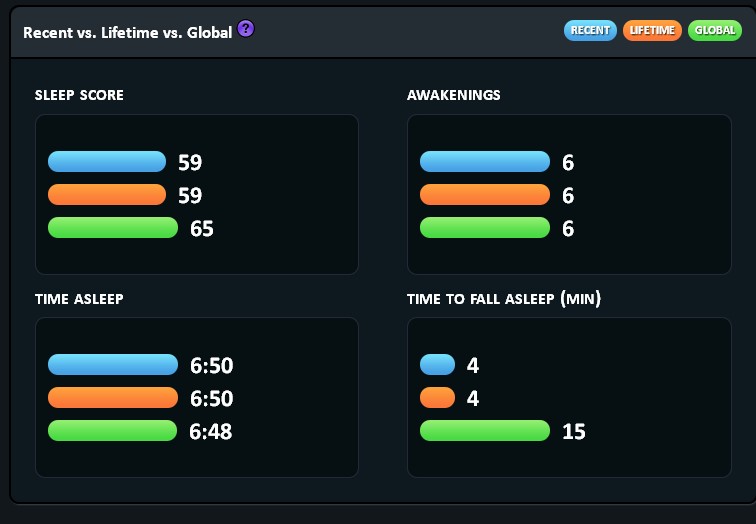Screen dimensions: 756x524
Task: Toggle the LIFETIME legend pill
Action: click(652, 31)
